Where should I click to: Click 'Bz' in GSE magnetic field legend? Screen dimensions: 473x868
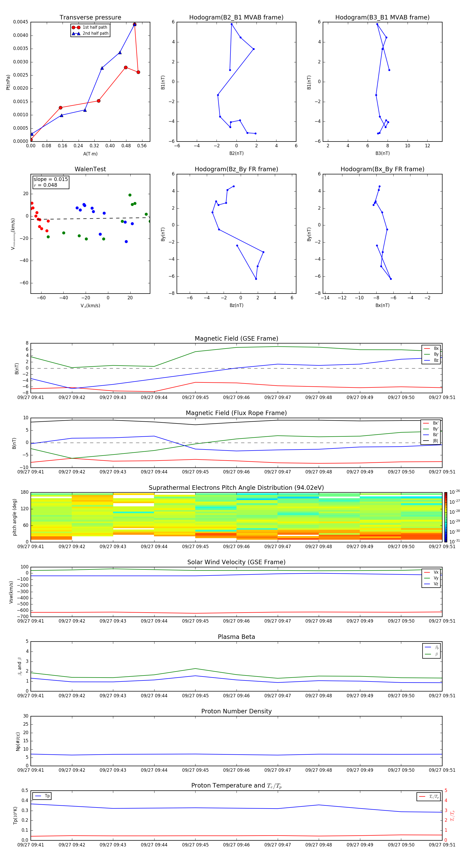click(x=431, y=360)
